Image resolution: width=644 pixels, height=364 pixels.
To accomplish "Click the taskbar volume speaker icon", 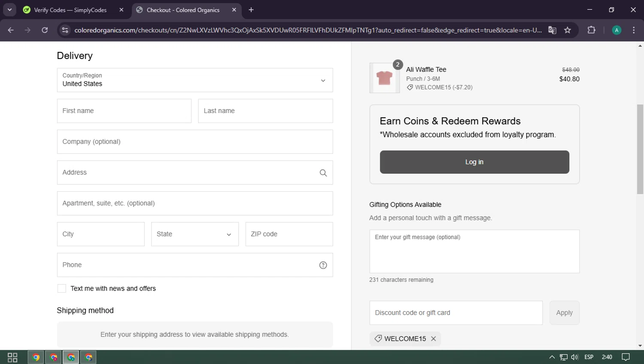I will 575,357.
